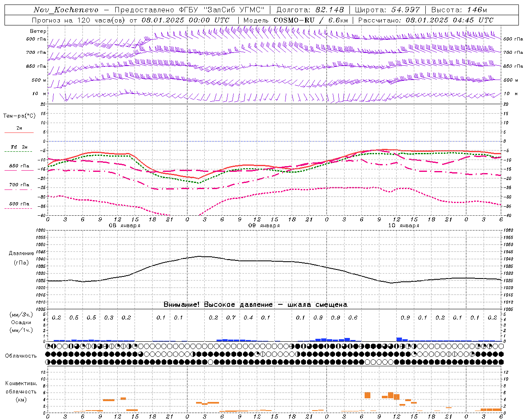Click the Ветер wind panel label
Image resolution: width=525 pixels, height=420 pixels.
38,31
